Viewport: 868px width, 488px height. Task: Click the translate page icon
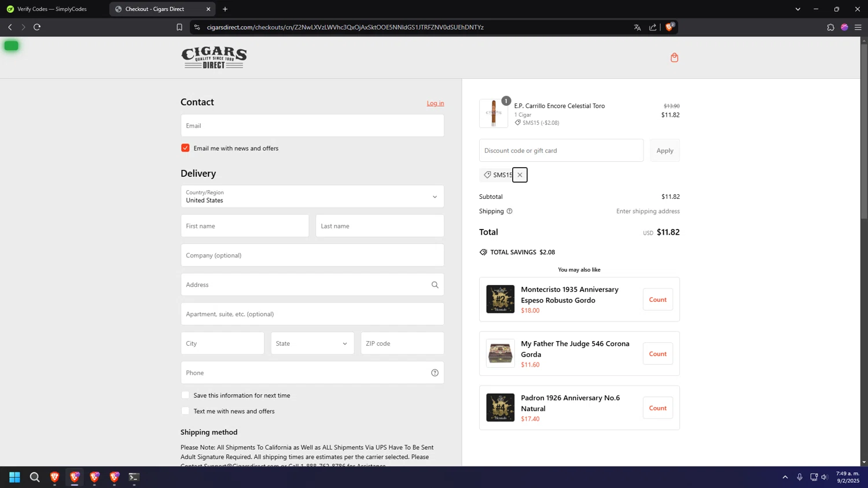coord(637,27)
